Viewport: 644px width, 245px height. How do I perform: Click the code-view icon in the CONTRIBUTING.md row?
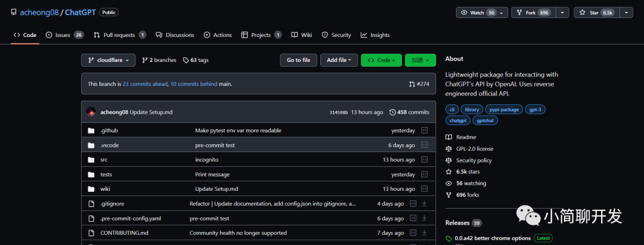413,232
